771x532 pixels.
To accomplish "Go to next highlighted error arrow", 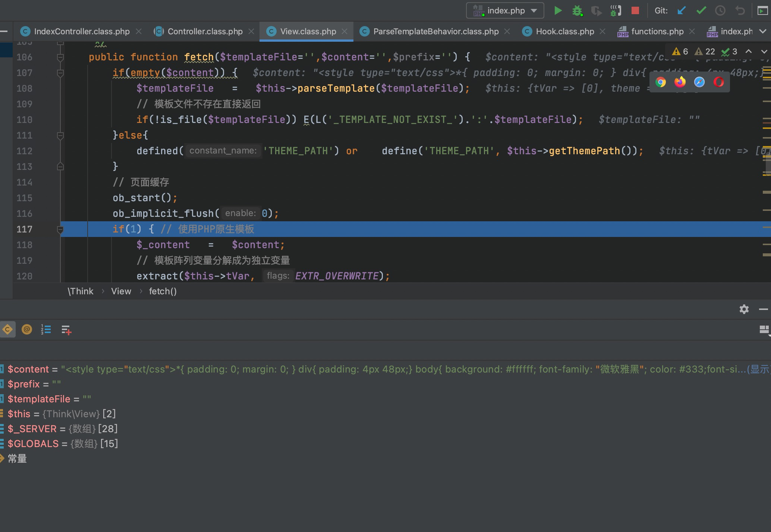I will (764, 51).
